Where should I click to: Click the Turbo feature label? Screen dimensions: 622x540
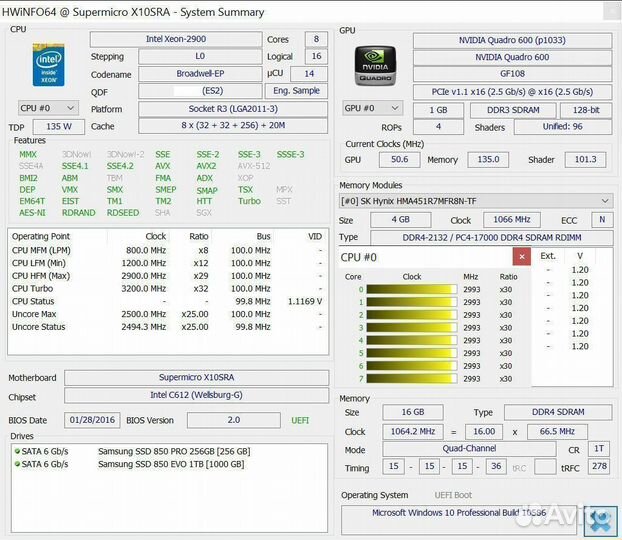click(x=250, y=201)
